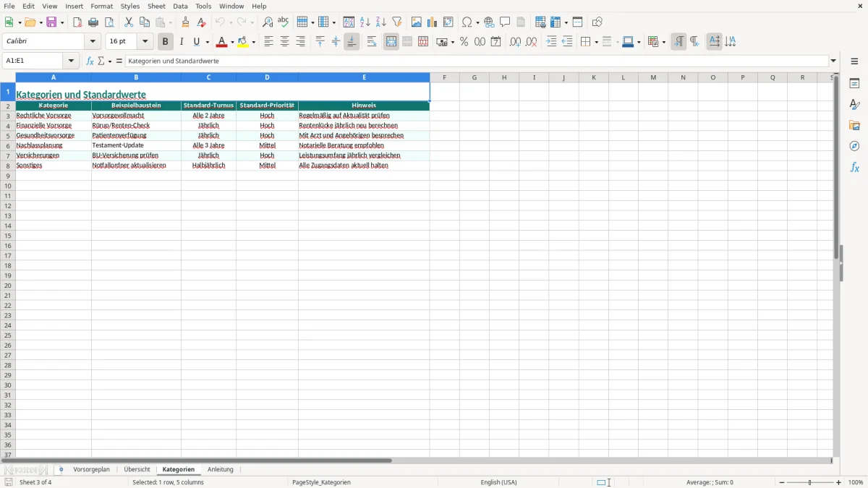
Task: Select column header C
Action: tap(208, 77)
